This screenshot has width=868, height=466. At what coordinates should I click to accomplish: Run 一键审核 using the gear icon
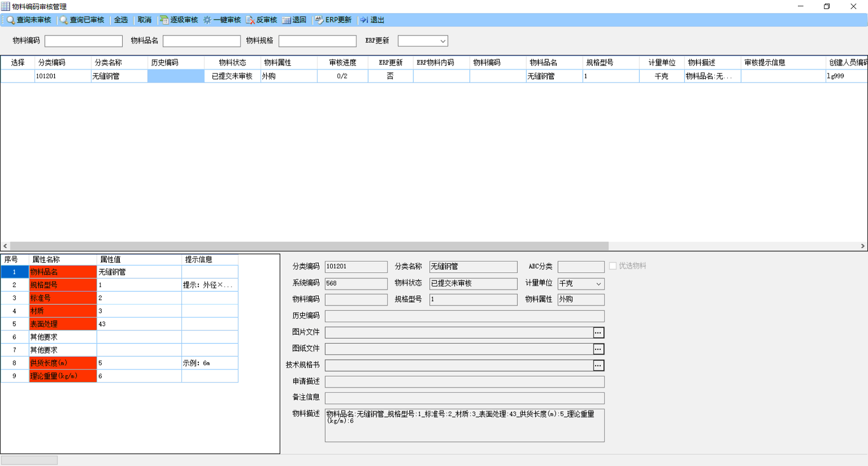(x=207, y=20)
